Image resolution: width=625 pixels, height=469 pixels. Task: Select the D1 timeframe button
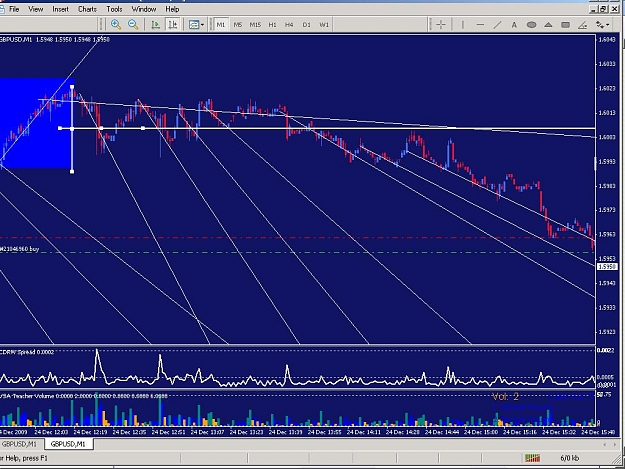pyautogui.click(x=307, y=25)
